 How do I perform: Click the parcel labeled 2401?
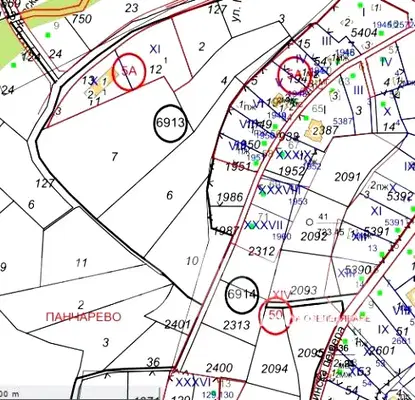[178, 324]
